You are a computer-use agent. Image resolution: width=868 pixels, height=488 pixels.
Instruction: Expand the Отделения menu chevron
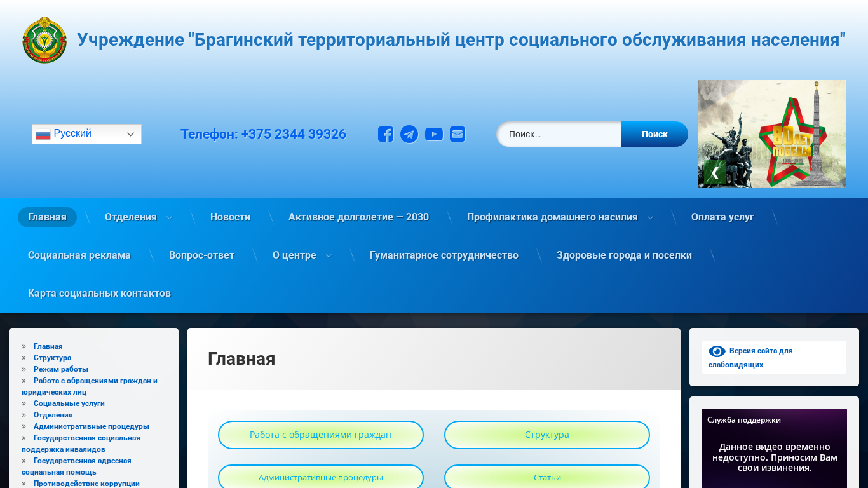(169, 217)
